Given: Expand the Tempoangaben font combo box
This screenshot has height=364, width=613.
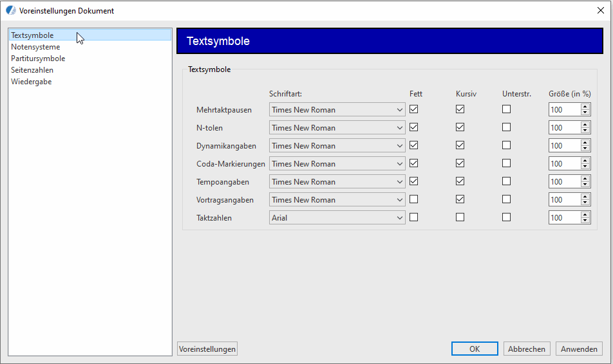Looking at the screenshot, I should click(399, 182).
